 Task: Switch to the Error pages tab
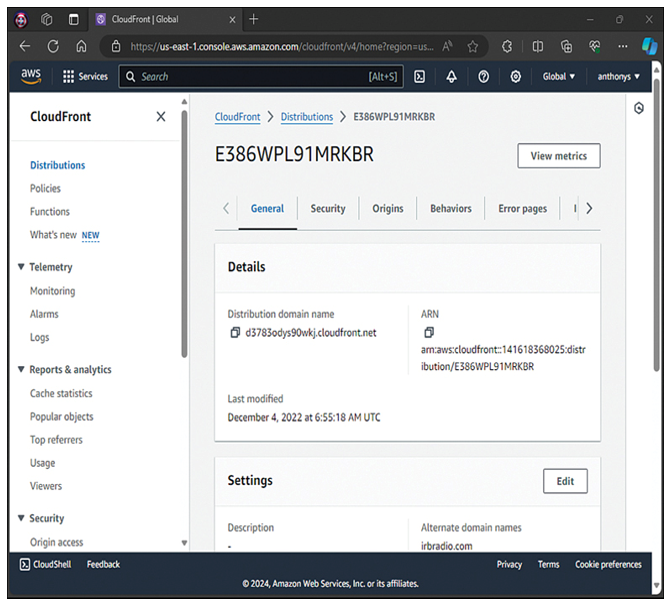pos(523,209)
